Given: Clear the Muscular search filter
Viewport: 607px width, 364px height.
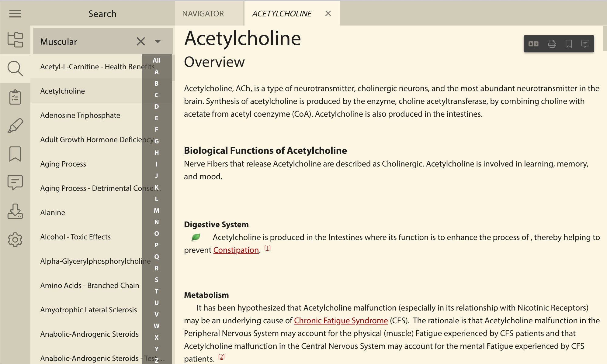Looking at the screenshot, I should 140,41.
